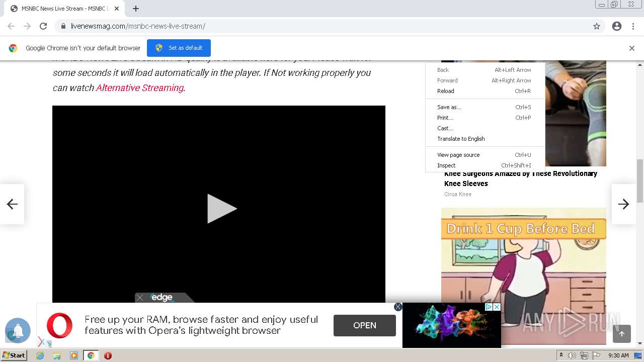Click the browser forward arrow button
The image size is (644, 362).
coord(27,26)
